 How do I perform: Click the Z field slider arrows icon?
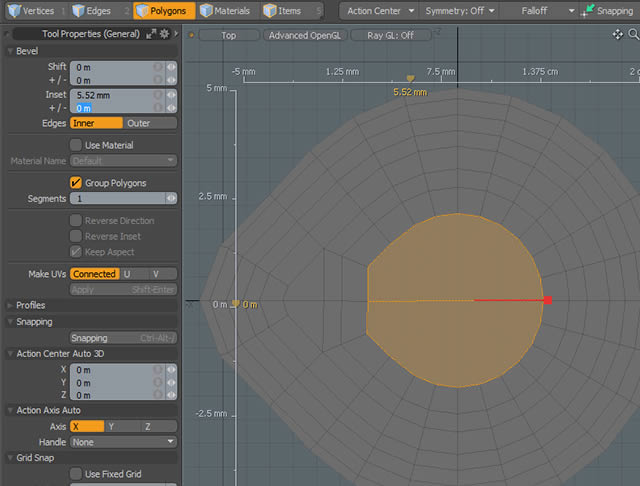point(171,395)
